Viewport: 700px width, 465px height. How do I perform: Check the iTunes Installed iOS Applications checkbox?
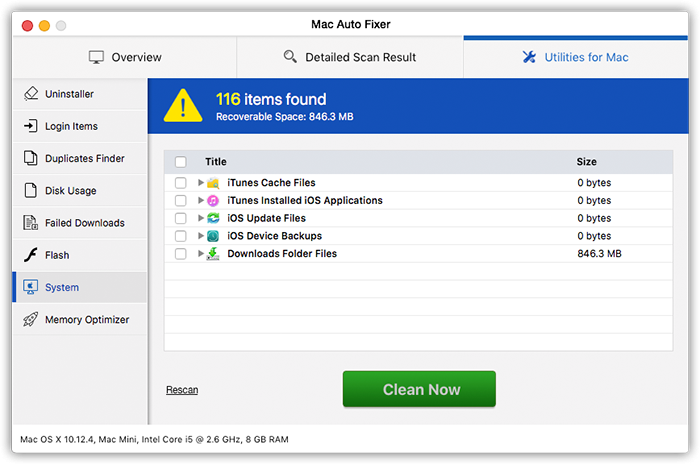(180, 201)
